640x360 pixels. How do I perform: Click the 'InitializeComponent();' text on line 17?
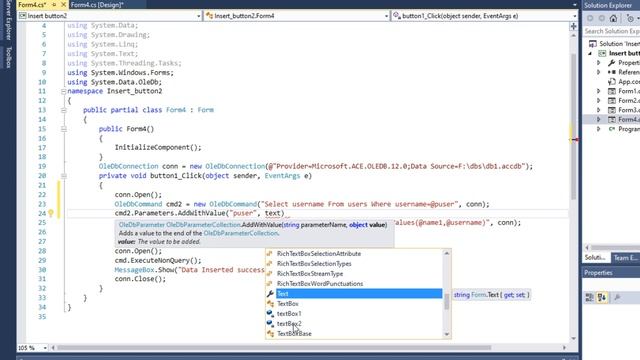[x=158, y=147]
